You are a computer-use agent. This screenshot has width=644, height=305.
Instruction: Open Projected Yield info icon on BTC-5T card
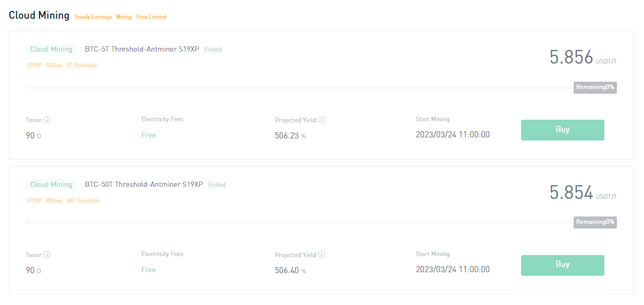tap(322, 120)
